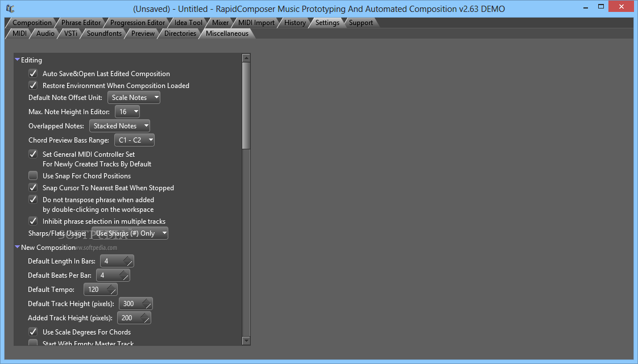This screenshot has height=364, width=638.
Task: Click Default Track Height value field
Action: click(135, 303)
